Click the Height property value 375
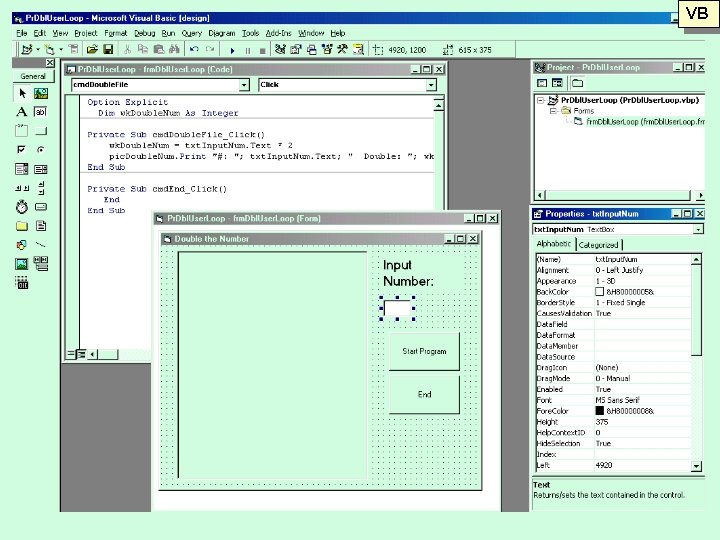This screenshot has width=720, height=540. click(642, 422)
